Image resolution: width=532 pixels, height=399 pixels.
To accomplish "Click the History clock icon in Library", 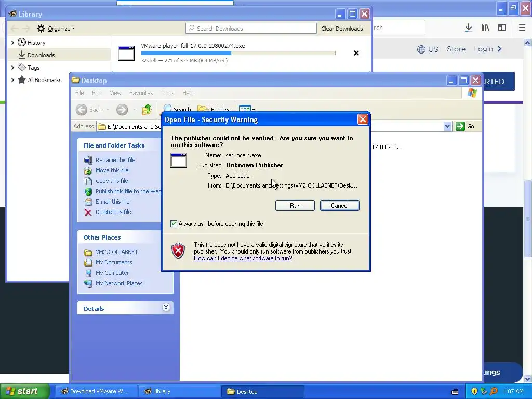I will (x=22, y=43).
